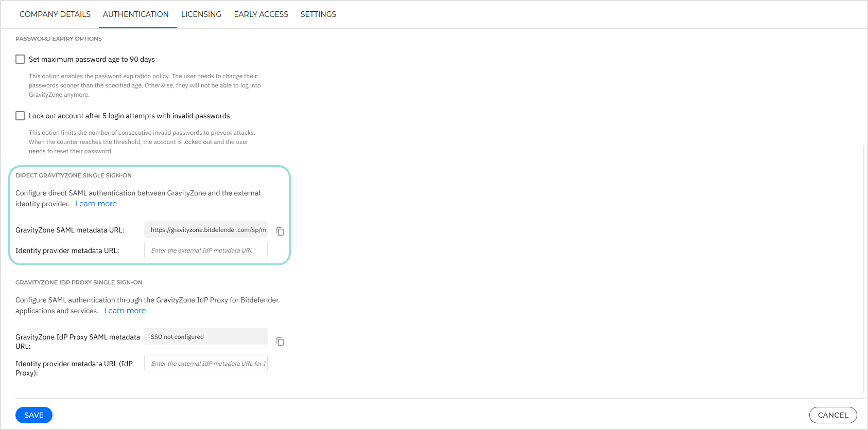Switch to the Authentication tab

point(136,14)
